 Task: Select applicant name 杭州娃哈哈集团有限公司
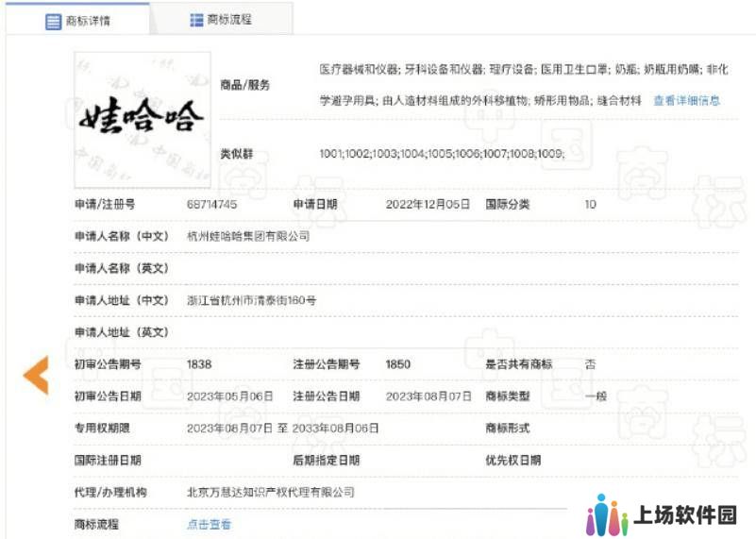point(248,236)
